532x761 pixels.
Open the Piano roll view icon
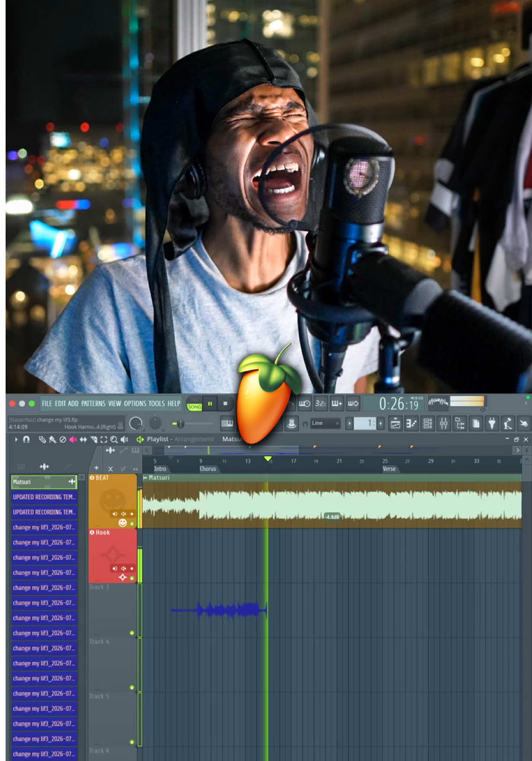point(411,424)
